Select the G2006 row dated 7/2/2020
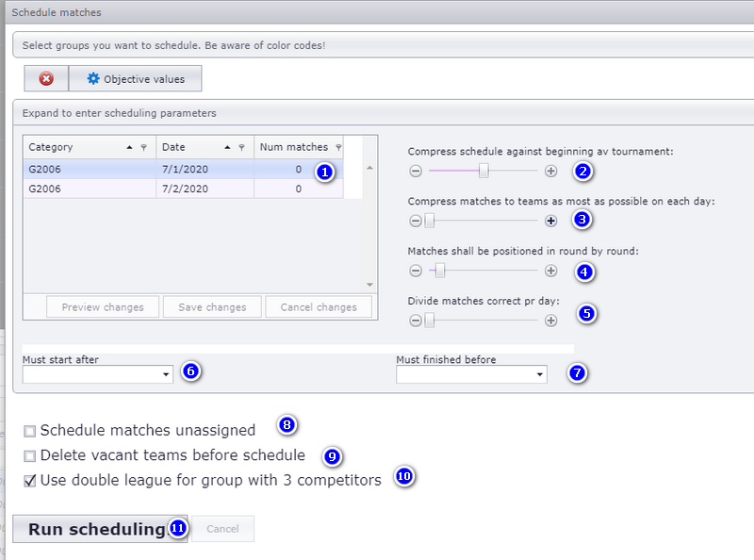Viewport: 754px width, 560px height. pyautogui.click(x=183, y=189)
